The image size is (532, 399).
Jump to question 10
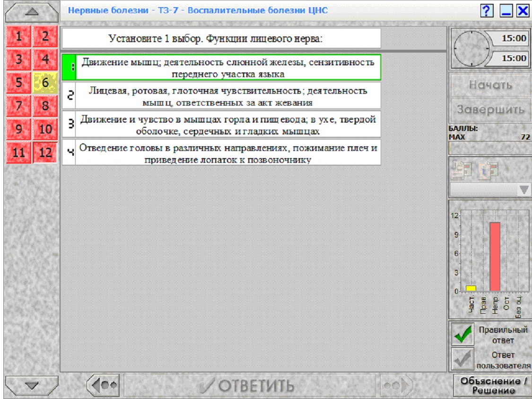click(45, 129)
